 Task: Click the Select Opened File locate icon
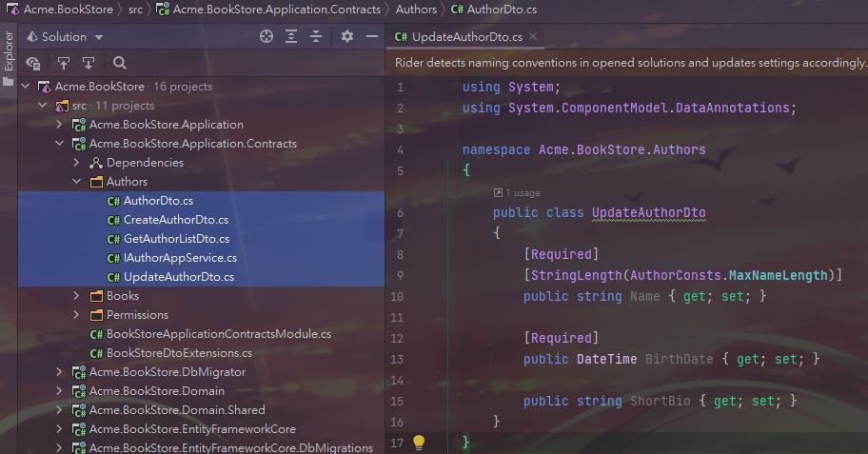click(266, 36)
